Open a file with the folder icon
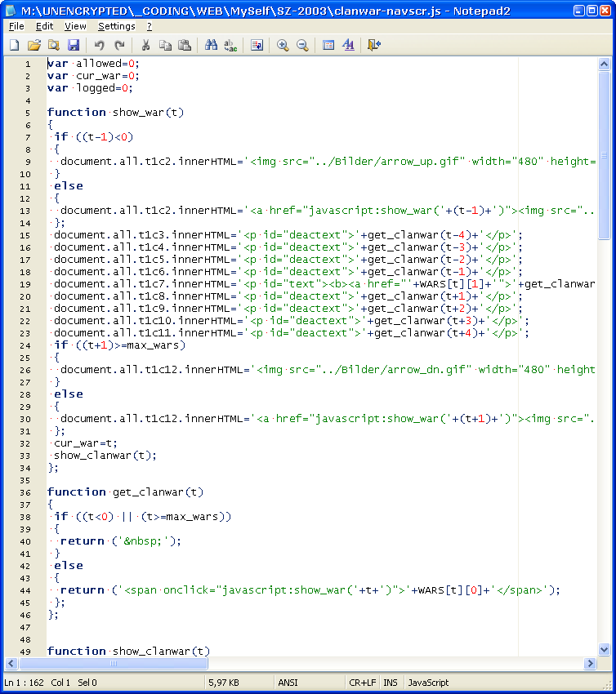 pos(34,45)
